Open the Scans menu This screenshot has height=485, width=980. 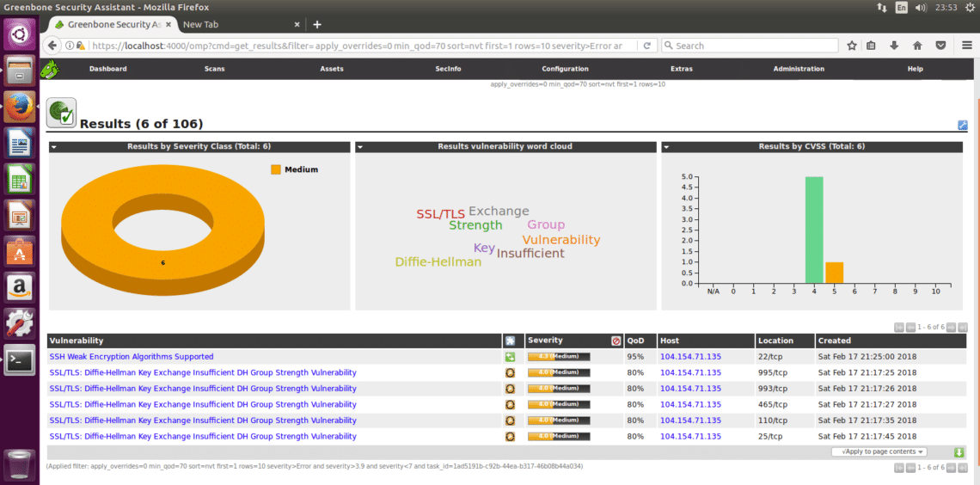214,69
